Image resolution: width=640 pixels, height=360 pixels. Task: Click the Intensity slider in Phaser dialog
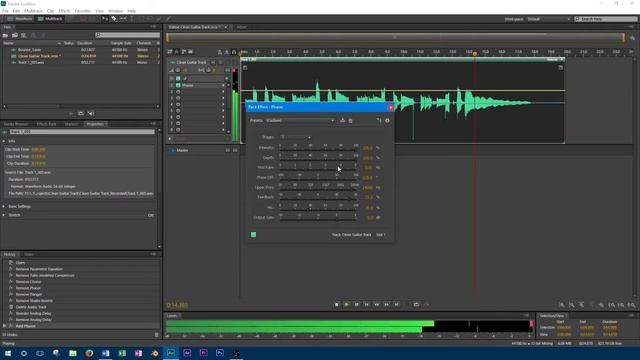point(318,149)
